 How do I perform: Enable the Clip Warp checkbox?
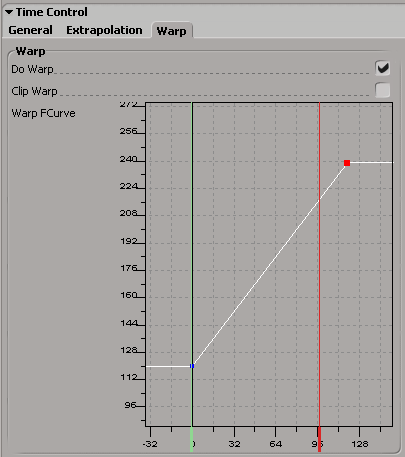click(382, 90)
